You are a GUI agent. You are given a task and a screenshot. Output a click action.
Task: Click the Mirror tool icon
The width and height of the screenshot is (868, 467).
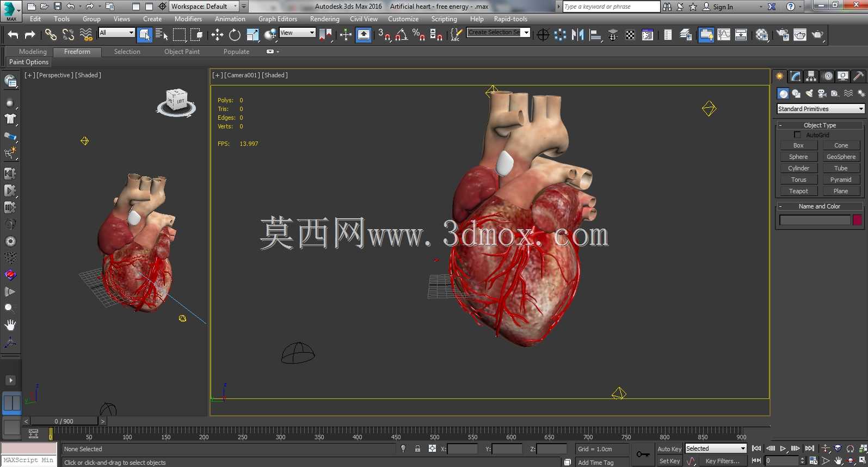coord(578,35)
